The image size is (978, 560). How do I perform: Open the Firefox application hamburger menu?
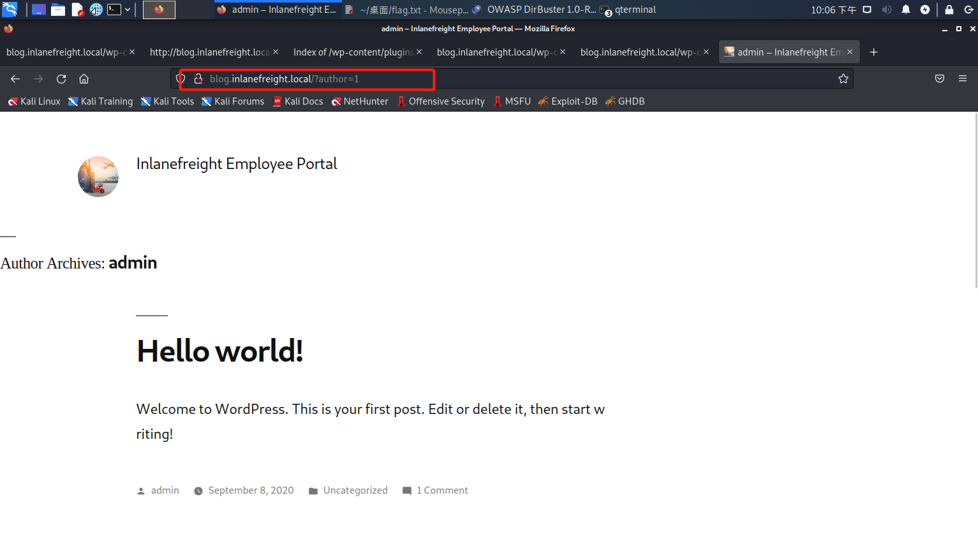pos(963,79)
